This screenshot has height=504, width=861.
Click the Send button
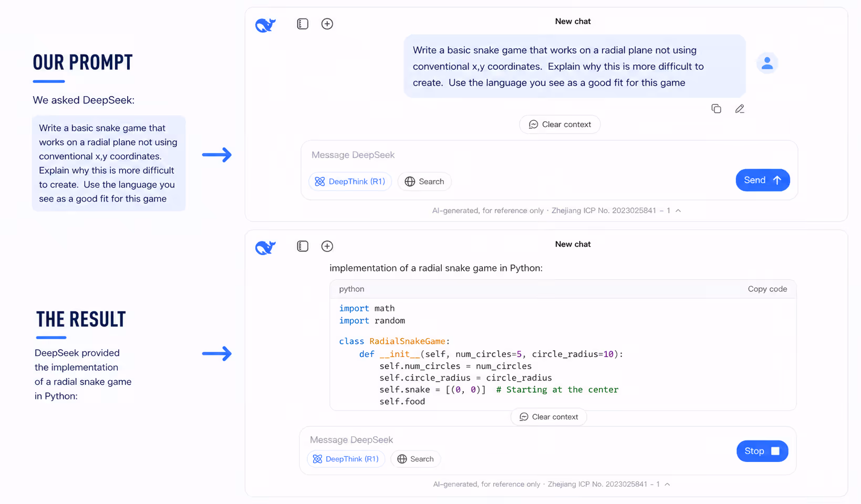(x=763, y=180)
